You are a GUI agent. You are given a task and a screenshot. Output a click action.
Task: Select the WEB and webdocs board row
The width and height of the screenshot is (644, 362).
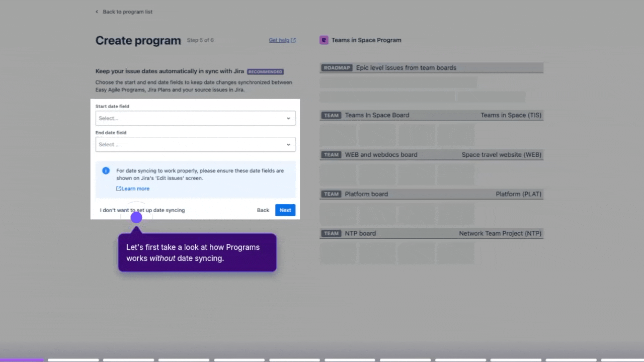(432, 155)
